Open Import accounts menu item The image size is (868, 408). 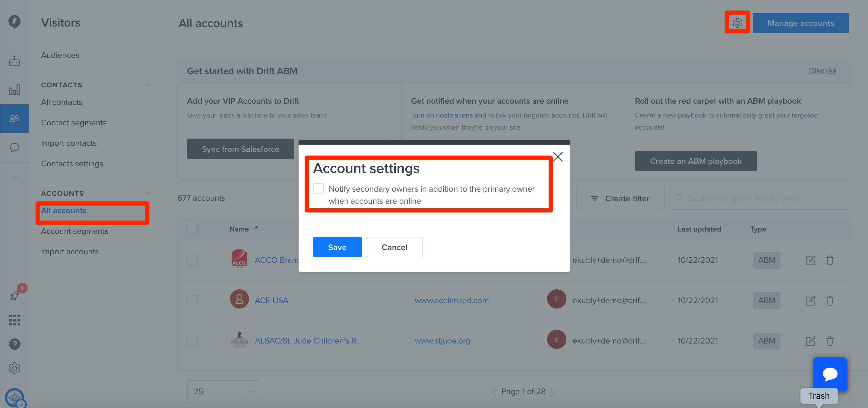tap(70, 252)
